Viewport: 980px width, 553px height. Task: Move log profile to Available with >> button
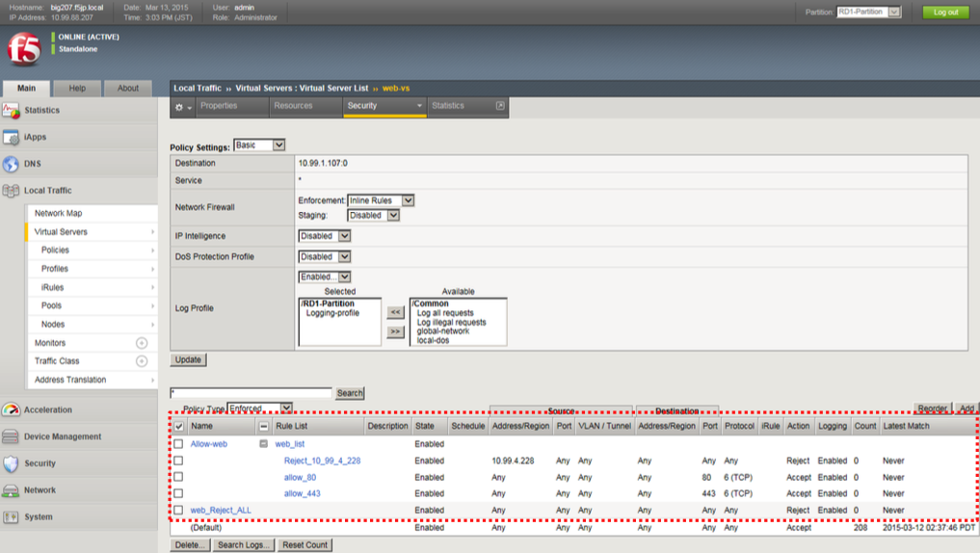coord(395,331)
